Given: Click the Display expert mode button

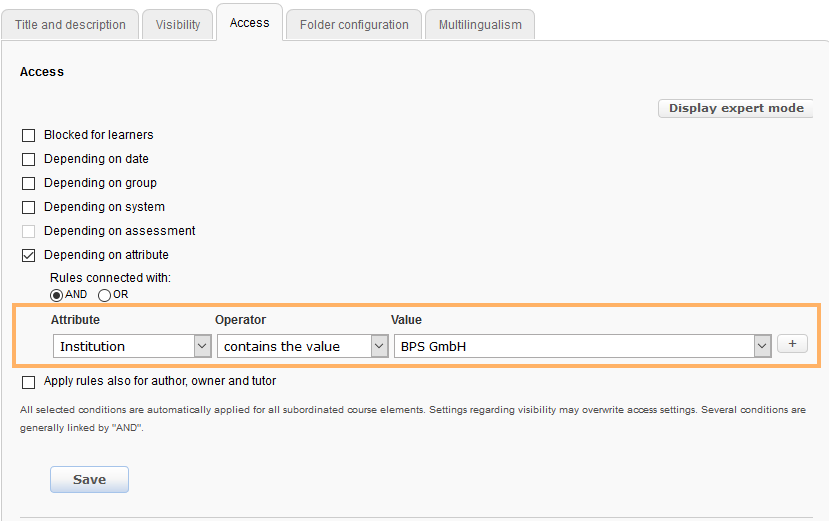Looking at the screenshot, I should [x=736, y=108].
